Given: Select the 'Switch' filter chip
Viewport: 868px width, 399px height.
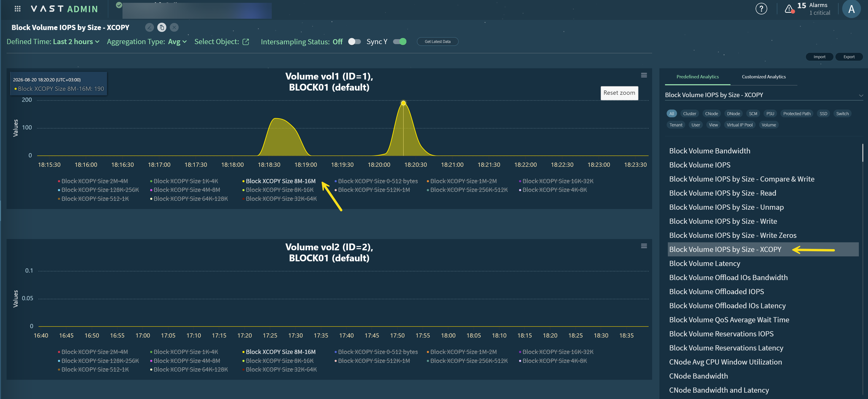Looking at the screenshot, I should (842, 114).
